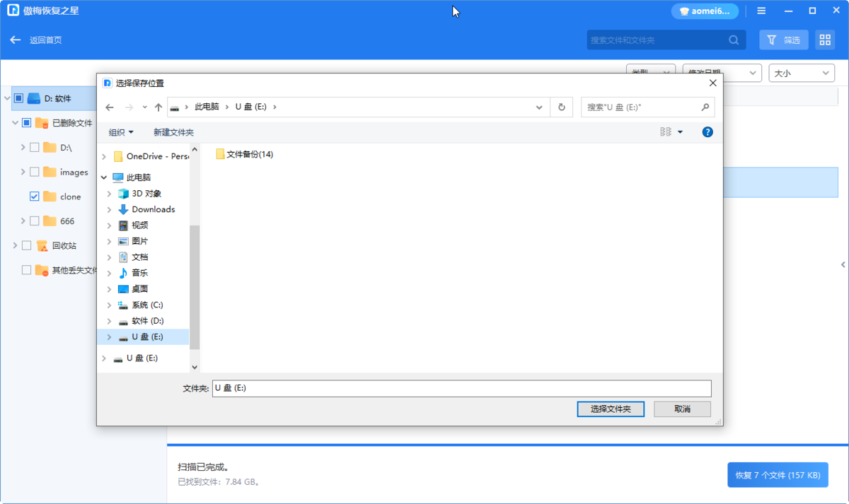Click the right panel collapse arrow
The height and width of the screenshot is (504, 849).
(843, 264)
